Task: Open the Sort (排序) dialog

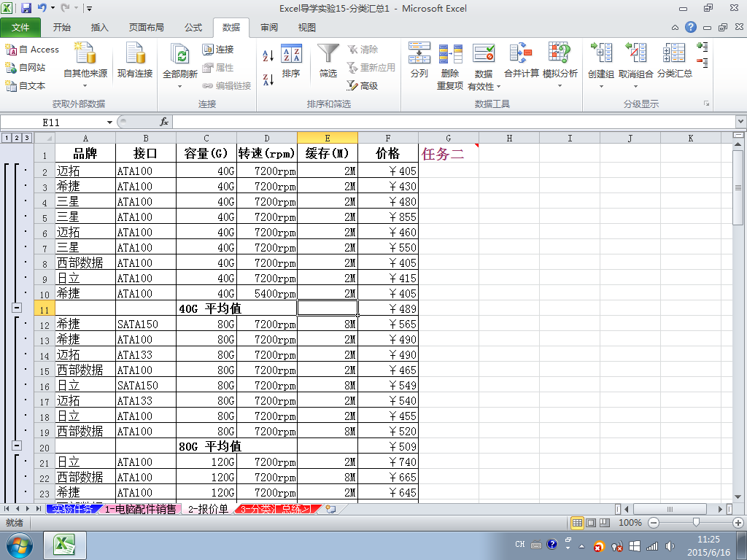Action: click(291, 61)
